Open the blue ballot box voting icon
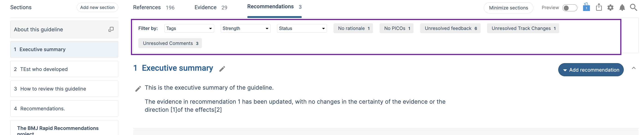This screenshot has height=135, width=644. (x=586, y=7)
